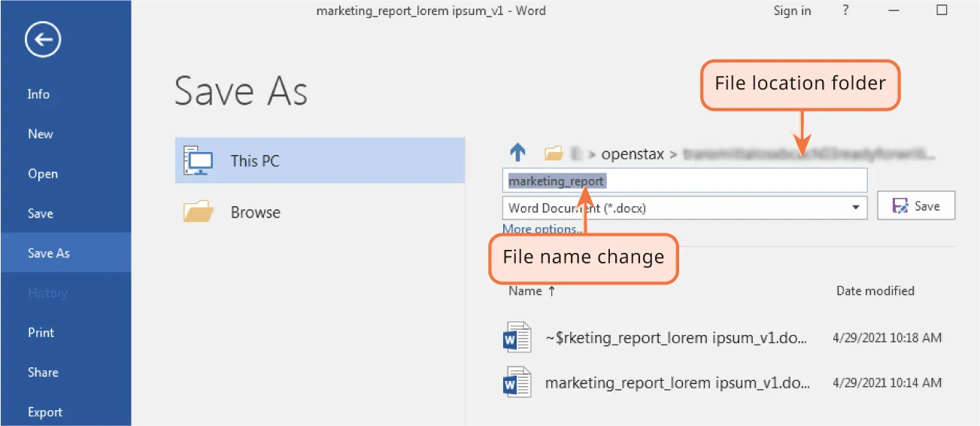Select the openstax folder in the path
Viewport: 980px width, 426px height.
pyautogui.click(x=633, y=154)
